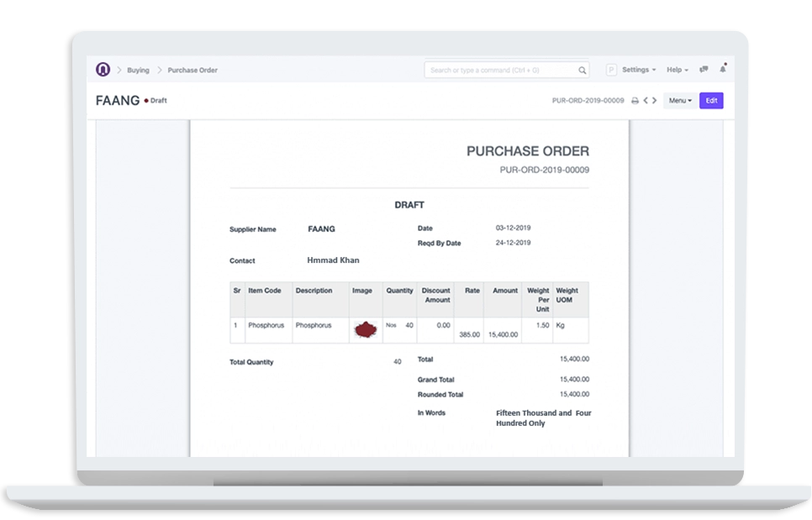The image size is (812, 520).
Task: Click the Edit button
Action: point(711,100)
